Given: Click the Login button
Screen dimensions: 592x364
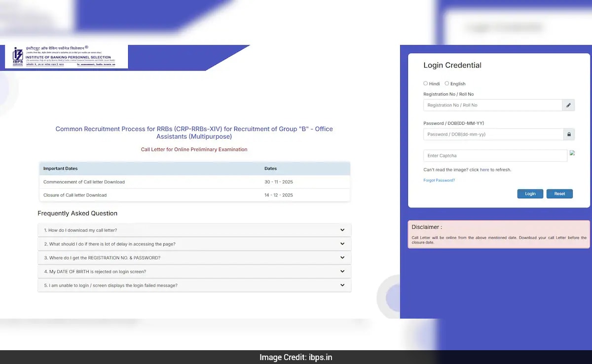Looking at the screenshot, I should click(530, 193).
